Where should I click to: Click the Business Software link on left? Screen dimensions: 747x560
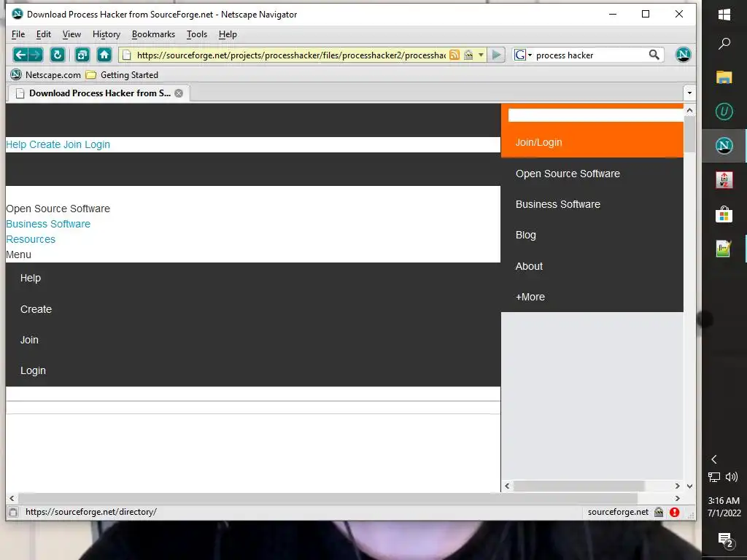click(48, 224)
